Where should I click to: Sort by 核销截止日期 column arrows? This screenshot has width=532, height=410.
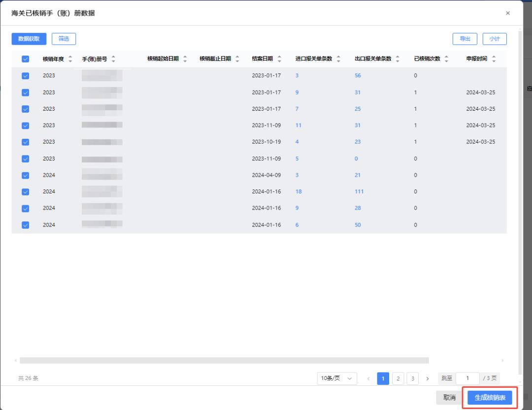(237, 59)
